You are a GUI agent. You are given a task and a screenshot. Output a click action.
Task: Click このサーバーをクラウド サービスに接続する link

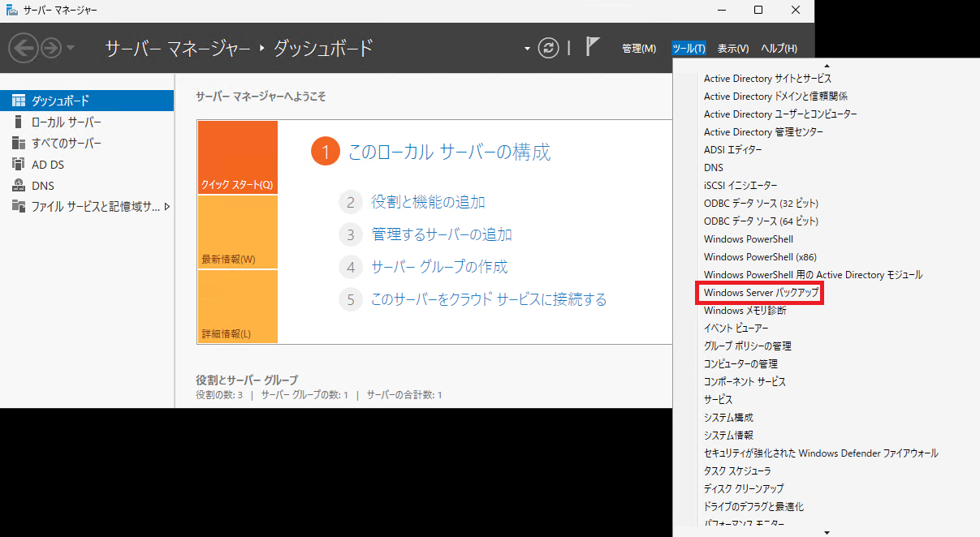tap(489, 299)
